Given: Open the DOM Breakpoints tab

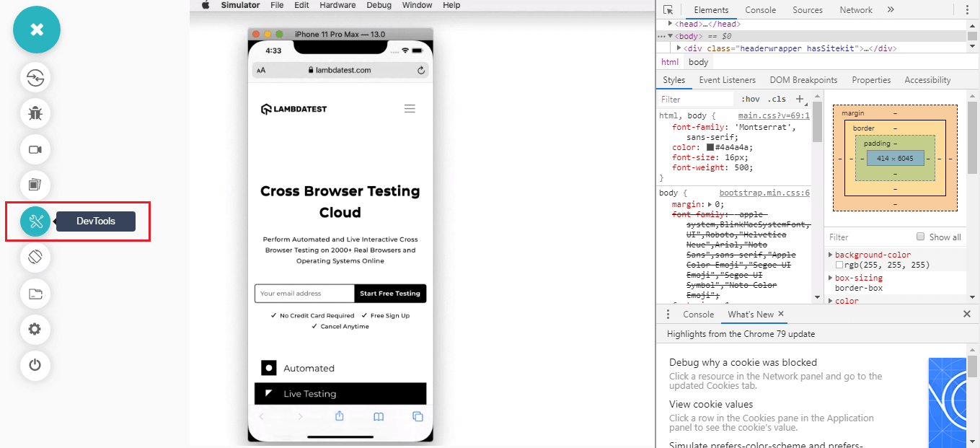Looking at the screenshot, I should [803, 79].
